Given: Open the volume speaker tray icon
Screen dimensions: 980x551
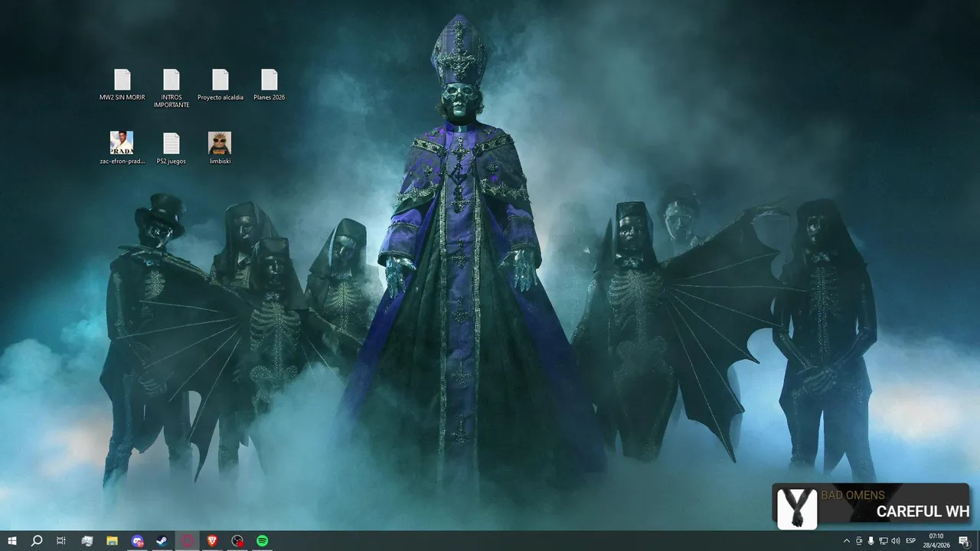Looking at the screenshot, I should 896,541.
